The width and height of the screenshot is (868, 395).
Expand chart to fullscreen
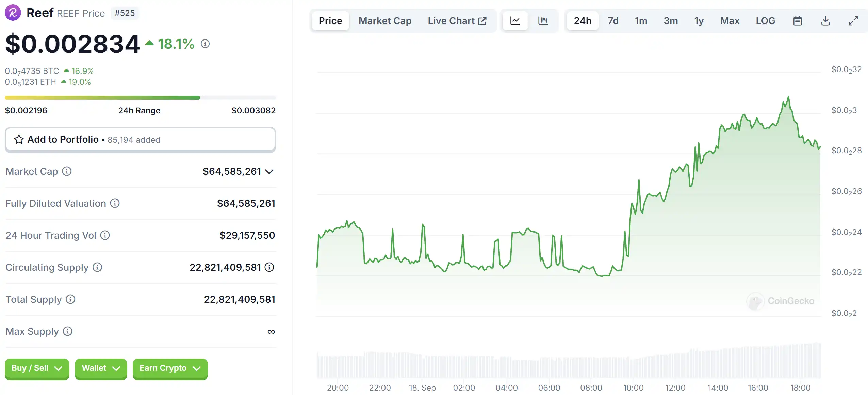tap(853, 21)
